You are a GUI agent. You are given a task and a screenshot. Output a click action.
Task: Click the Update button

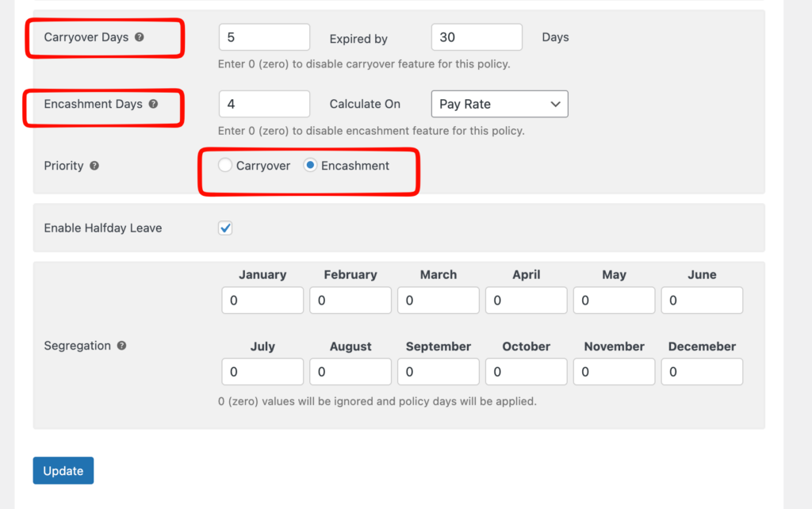tap(63, 471)
